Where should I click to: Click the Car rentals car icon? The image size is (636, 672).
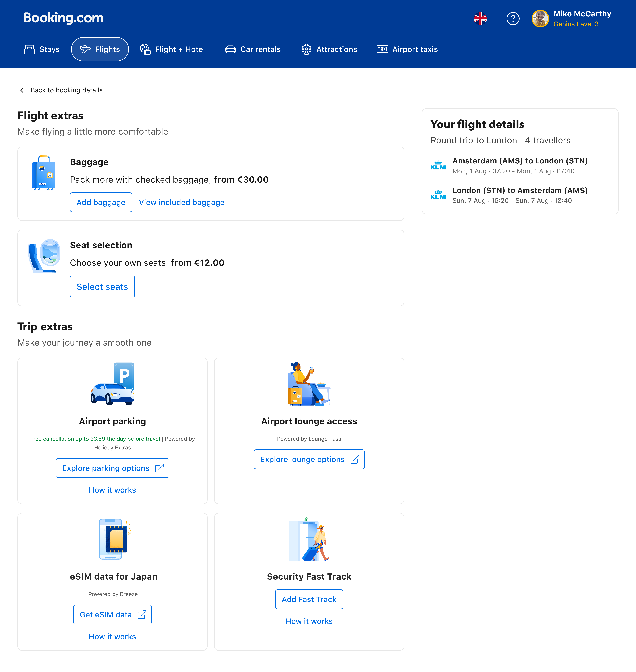[231, 49]
